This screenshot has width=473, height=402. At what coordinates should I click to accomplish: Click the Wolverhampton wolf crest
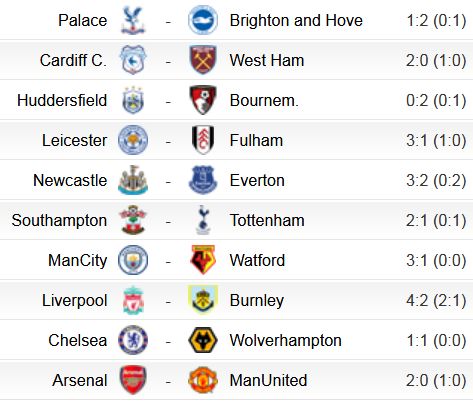pyautogui.click(x=203, y=340)
